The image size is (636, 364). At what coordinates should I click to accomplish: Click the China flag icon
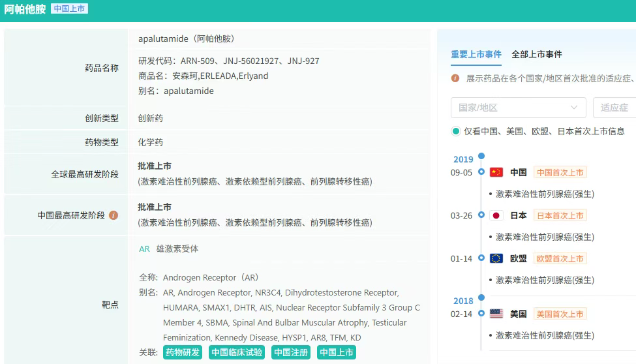point(496,172)
